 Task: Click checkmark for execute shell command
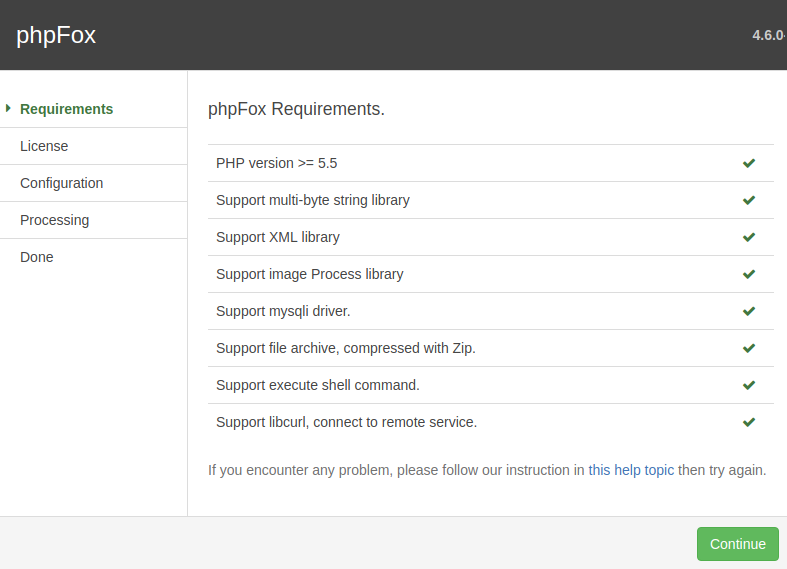(x=748, y=385)
